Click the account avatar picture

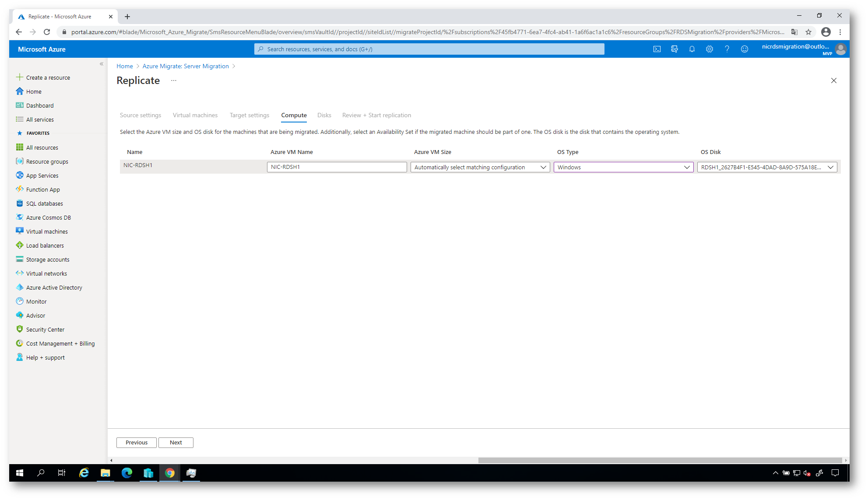[x=840, y=49]
